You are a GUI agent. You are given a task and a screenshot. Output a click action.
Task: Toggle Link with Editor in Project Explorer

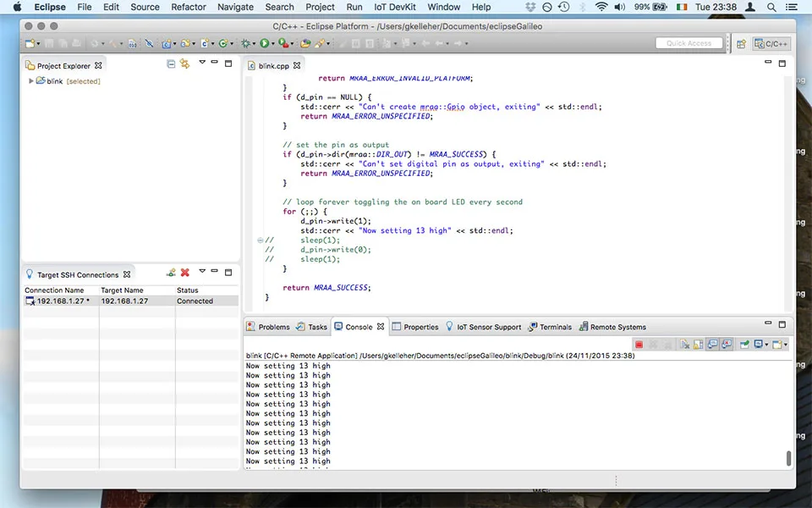coord(184,64)
